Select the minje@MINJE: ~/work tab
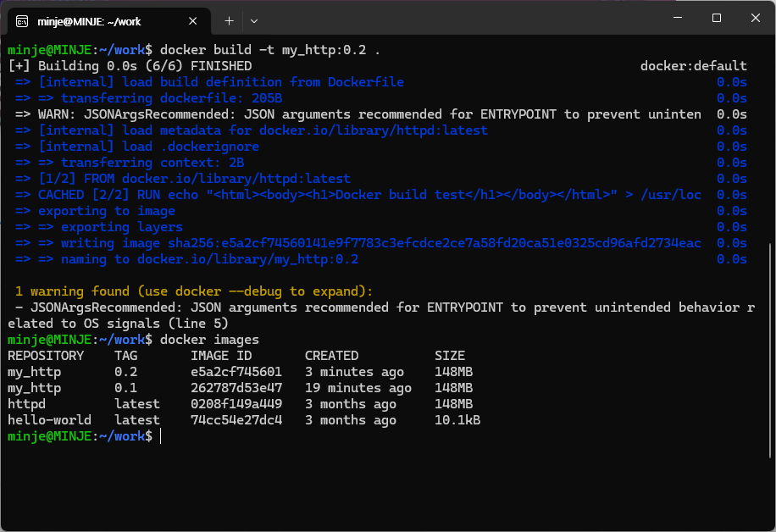This screenshot has height=532, width=776. pyautogui.click(x=109, y=21)
